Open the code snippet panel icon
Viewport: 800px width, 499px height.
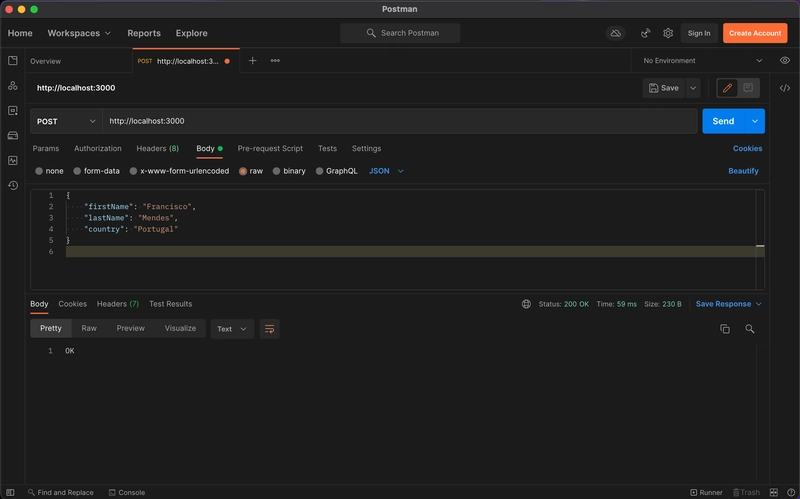click(x=785, y=88)
